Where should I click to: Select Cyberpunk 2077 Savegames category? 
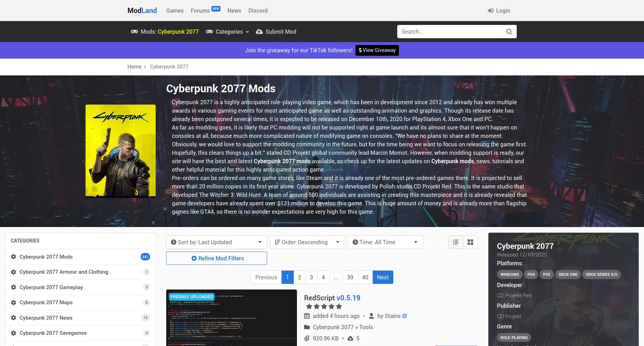[x=80, y=333]
